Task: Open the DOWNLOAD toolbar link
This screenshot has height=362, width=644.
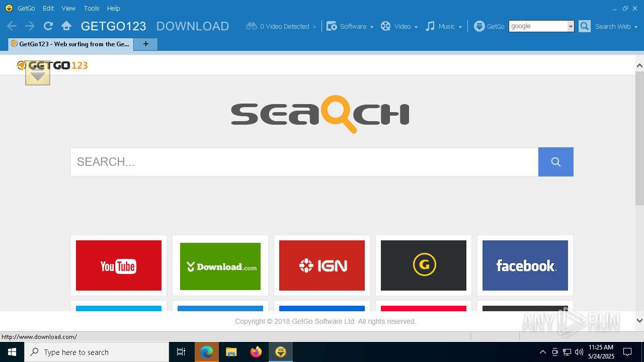Action: [193, 26]
